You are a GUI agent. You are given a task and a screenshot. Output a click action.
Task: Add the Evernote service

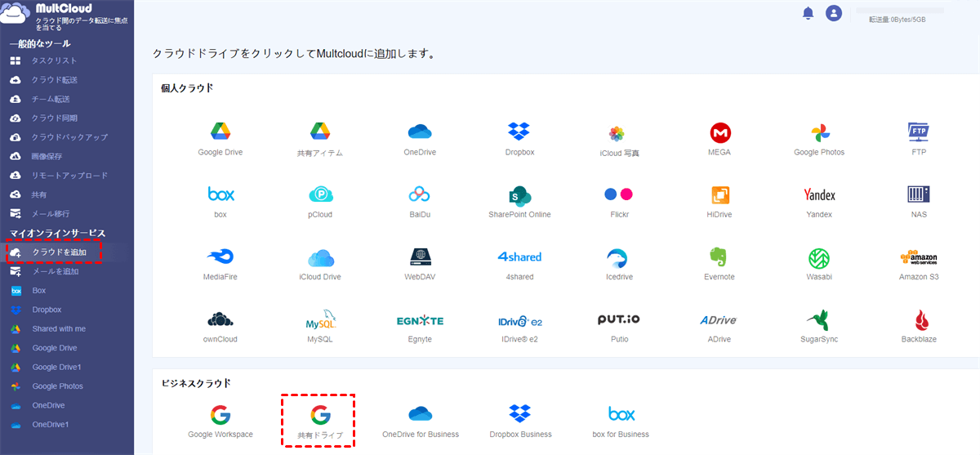tap(719, 258)
